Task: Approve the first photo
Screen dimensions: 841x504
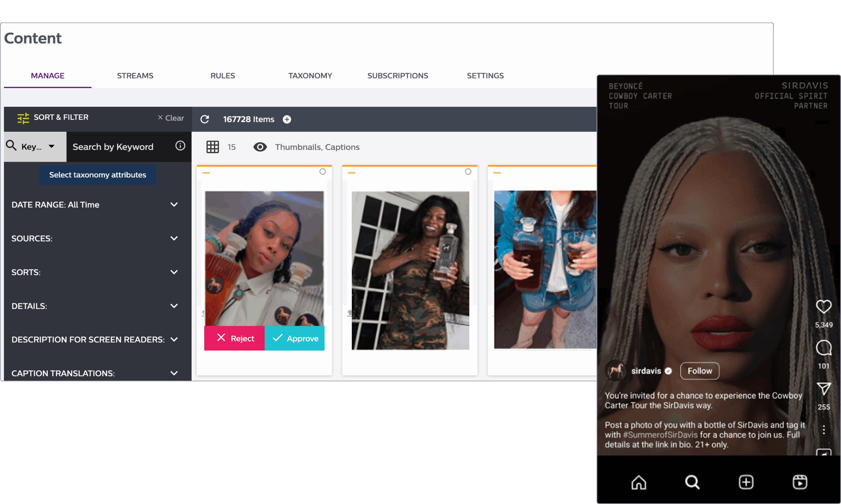Action: (x=295, y=338)
